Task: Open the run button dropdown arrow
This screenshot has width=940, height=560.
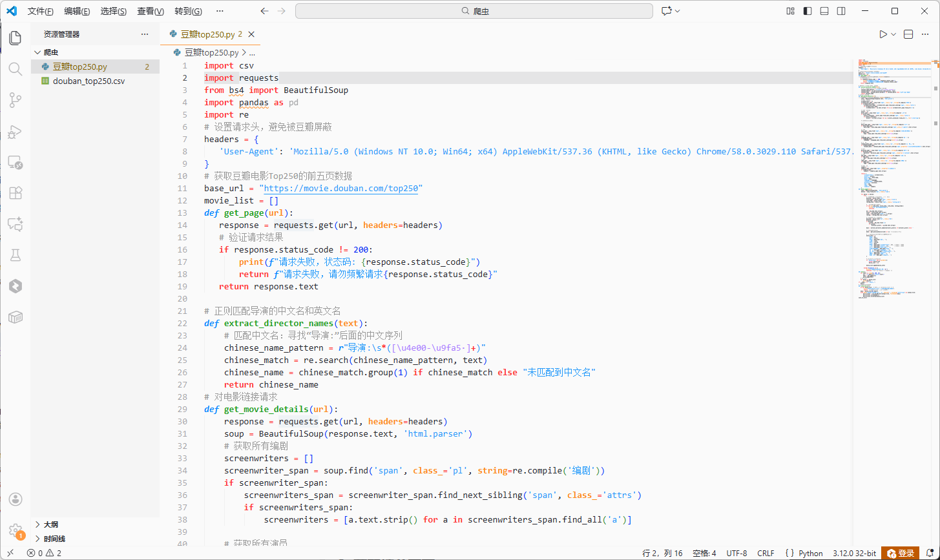Action: click(894, 34)
